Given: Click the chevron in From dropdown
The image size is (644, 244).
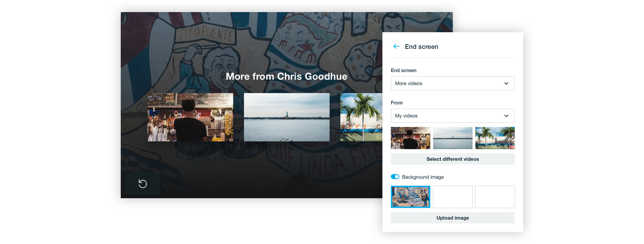Looking at the screenshot, I should 506,116.
